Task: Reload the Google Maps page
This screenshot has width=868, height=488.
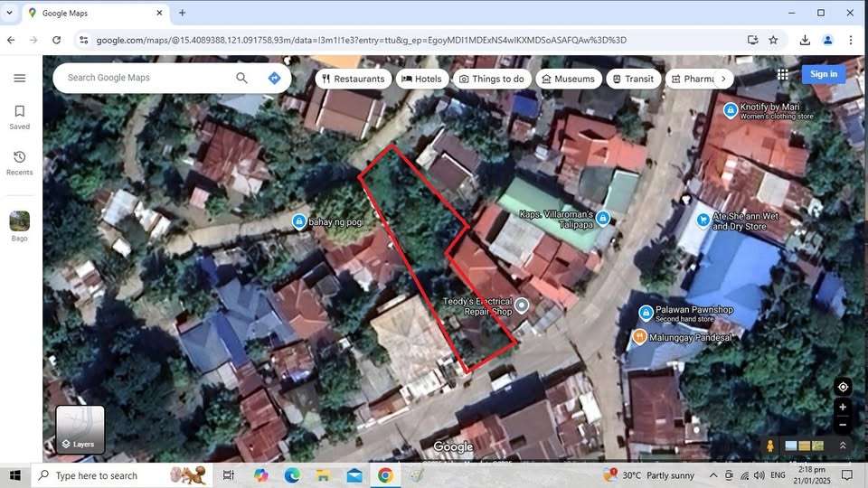Action: pyautogui.click(x=56, y=40)
